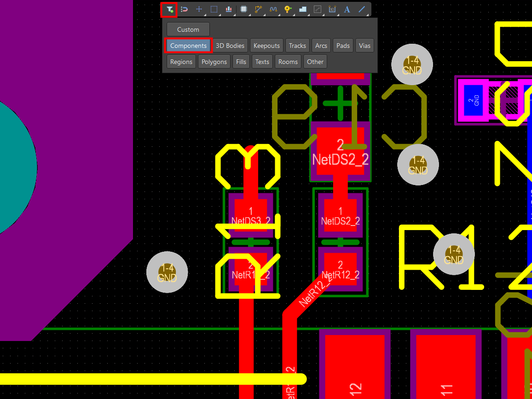Image resolution: width=532 pixels, height=399 pixels.
Task: Toggle the Polygons filter button
Action: pyautogui.click(x=214, y=62)
